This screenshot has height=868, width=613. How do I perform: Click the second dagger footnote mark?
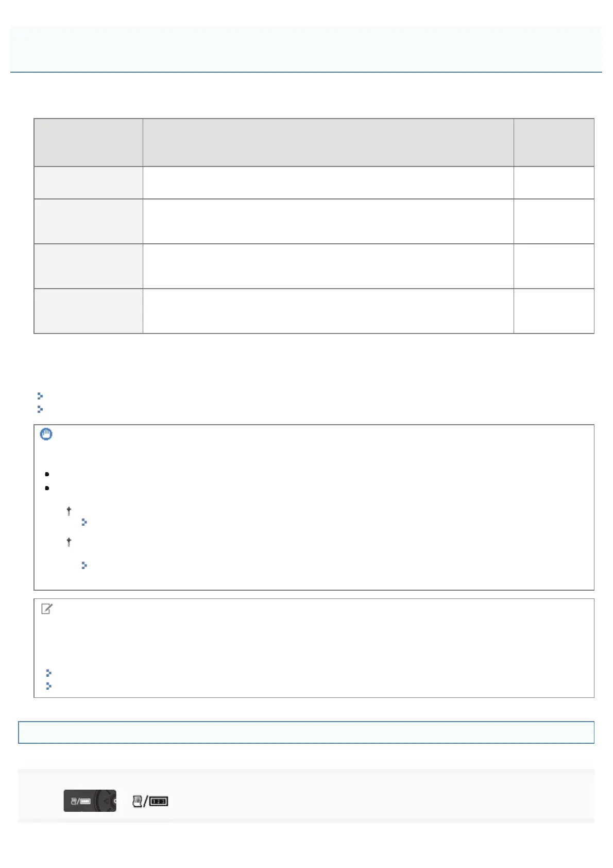coord(69,542)
